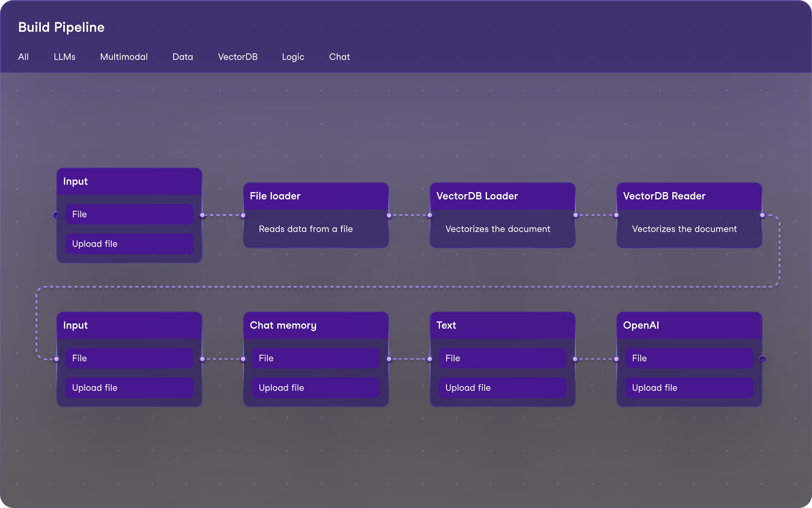812x508 pixels.
Task: Upload a file in the OpenAI node
Action: (688, 387)
